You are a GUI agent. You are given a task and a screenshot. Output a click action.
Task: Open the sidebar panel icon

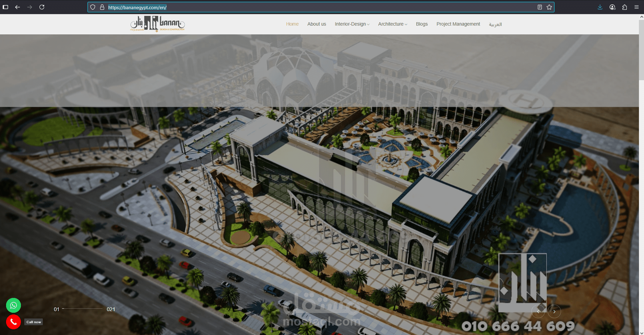(x=5, y=7)
